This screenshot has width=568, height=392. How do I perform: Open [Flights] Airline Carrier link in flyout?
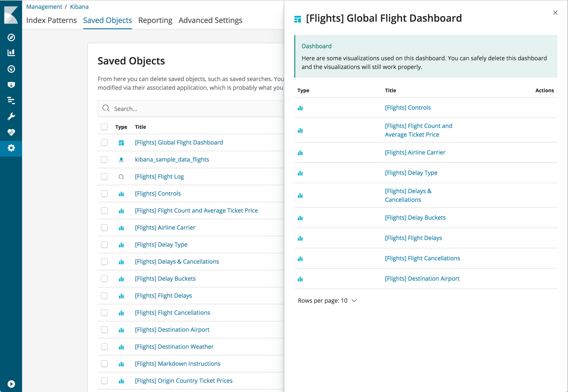415,152
